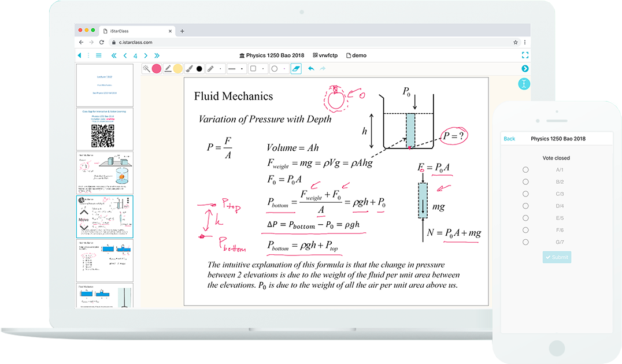The width and height of the screenshot is (622, 364).
Task: Go forward in browser history
Action: (91, 42)
